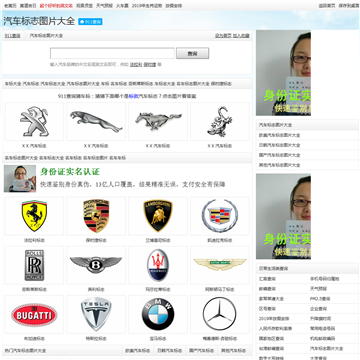
Task: Click the 阿斯顿马丁标志 caption text
Action: point(220,289)
